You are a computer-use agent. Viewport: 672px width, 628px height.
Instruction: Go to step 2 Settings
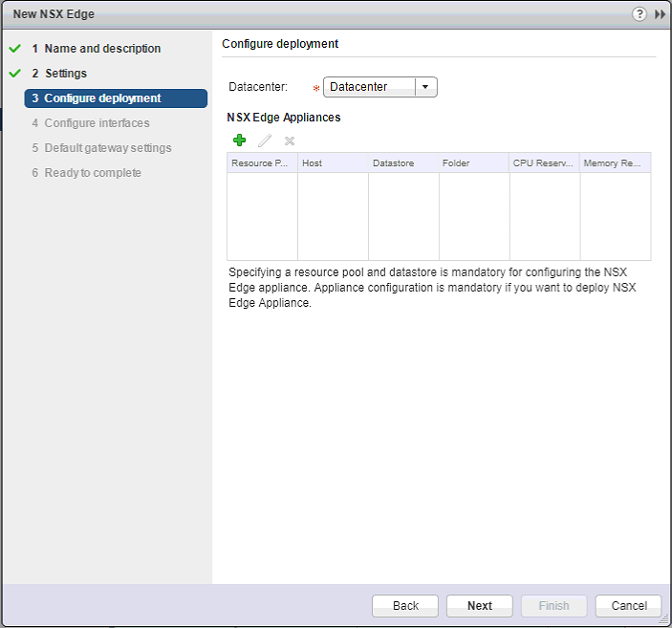click(x=65, y=74)
